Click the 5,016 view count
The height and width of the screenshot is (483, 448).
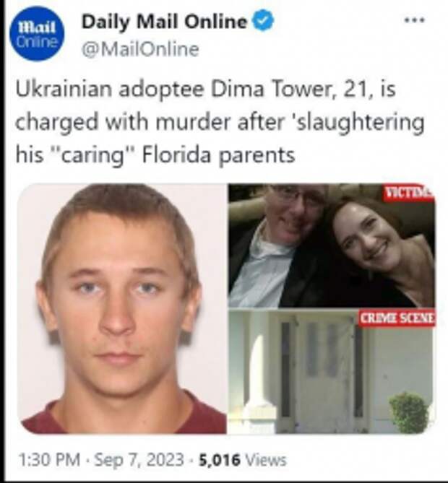(x=220, y=460)
